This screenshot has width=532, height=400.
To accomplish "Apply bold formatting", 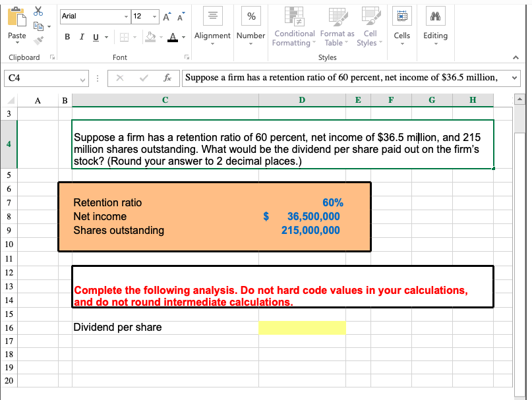I will tap(67, 36).
